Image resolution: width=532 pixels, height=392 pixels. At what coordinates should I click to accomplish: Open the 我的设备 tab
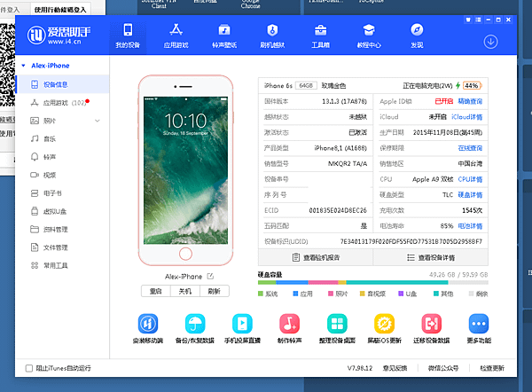[128, 36]
